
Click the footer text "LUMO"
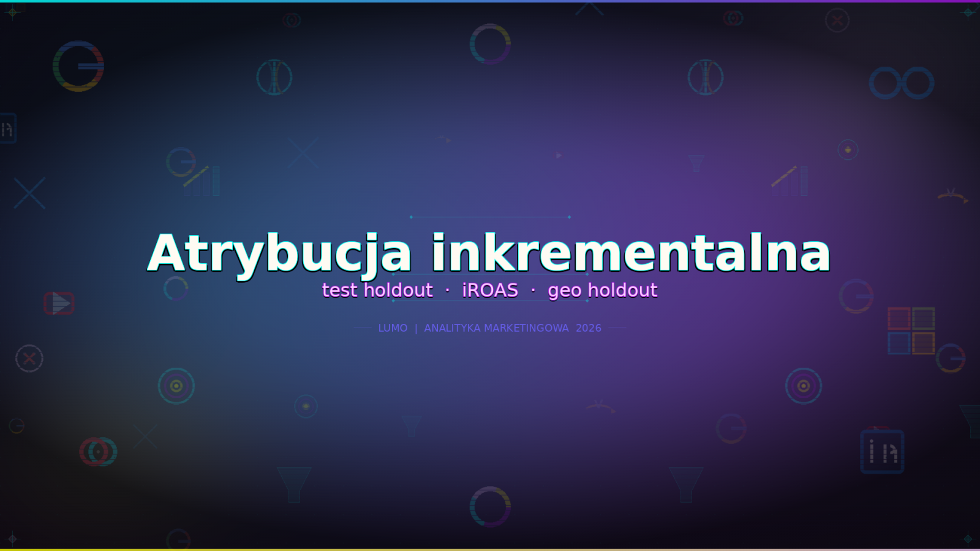coord(393,328)
